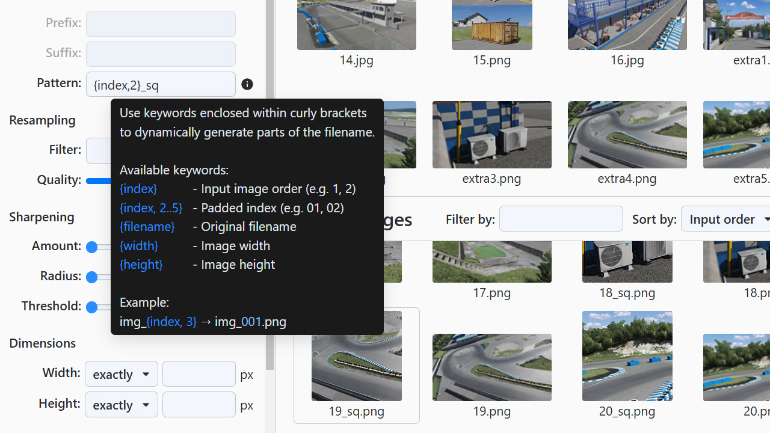Viewport: 770px width, 433px height.
Task: Open the Height mode dropdown
Action: pyautogui.click(x=121, y=405)
